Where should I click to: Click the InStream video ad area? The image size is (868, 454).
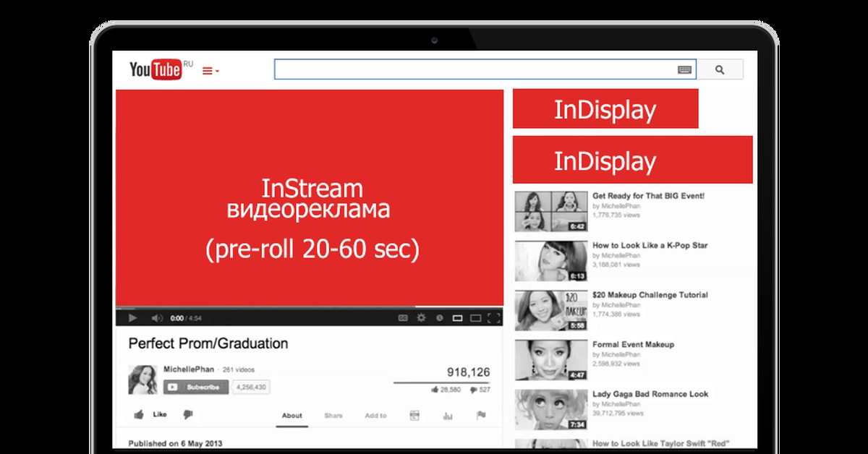tap(310, 197)
